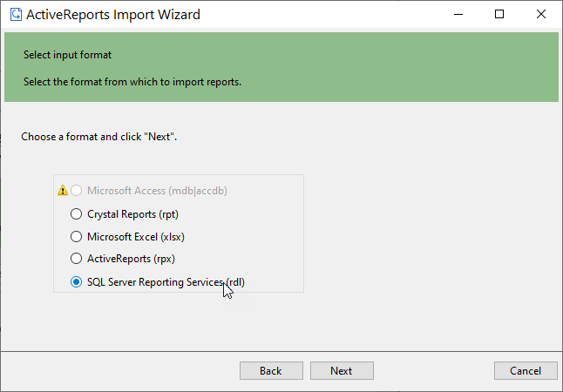Select the Crystal Reports (rpt) radio button

(76, 214)
